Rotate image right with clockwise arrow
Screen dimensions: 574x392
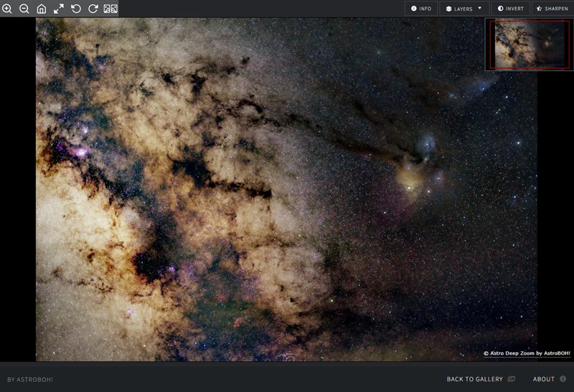click(93, 9)
